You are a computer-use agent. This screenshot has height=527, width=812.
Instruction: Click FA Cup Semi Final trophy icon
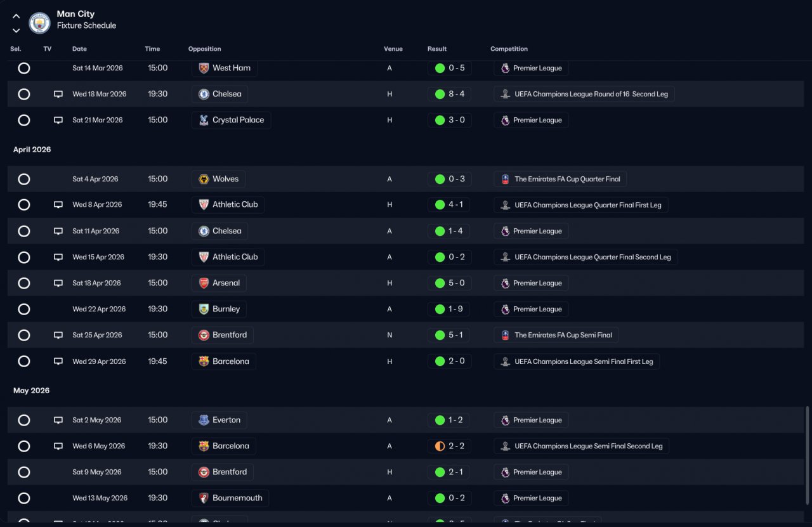(505, 335)
